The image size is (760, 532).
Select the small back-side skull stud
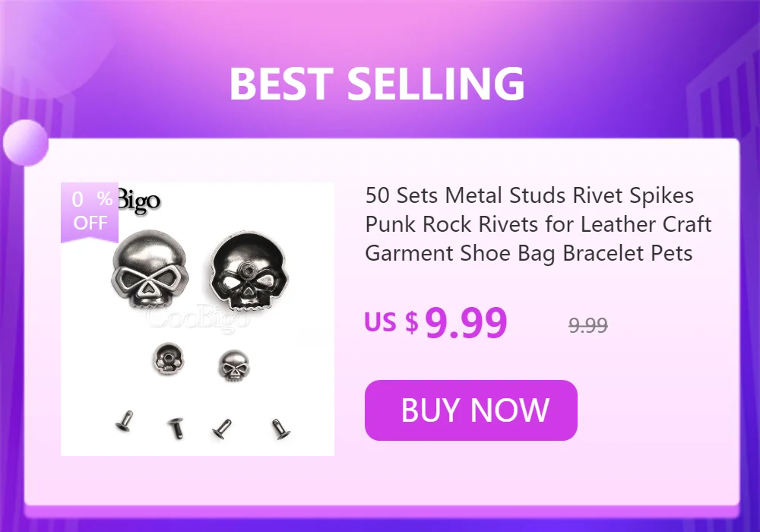[x=169, y=357]
